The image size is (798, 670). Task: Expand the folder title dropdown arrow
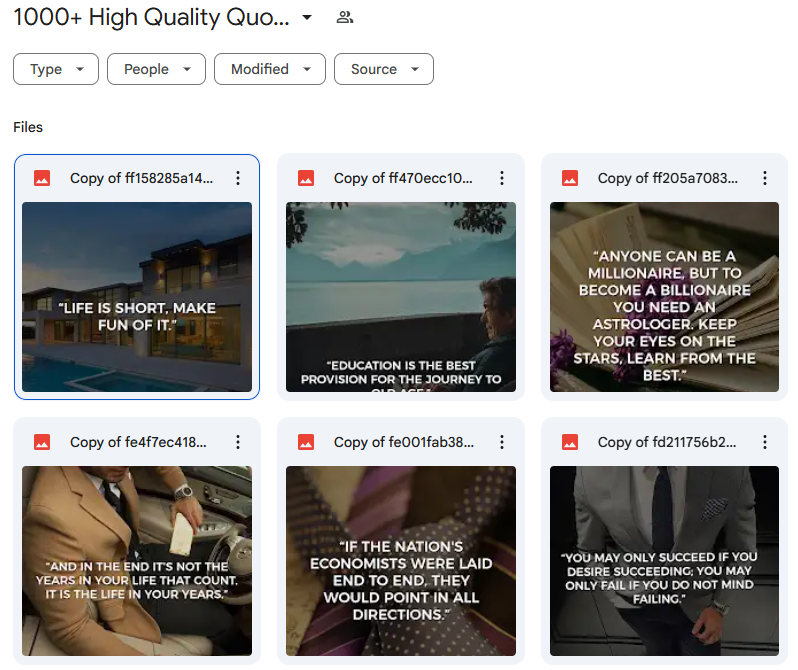(306, 18)
